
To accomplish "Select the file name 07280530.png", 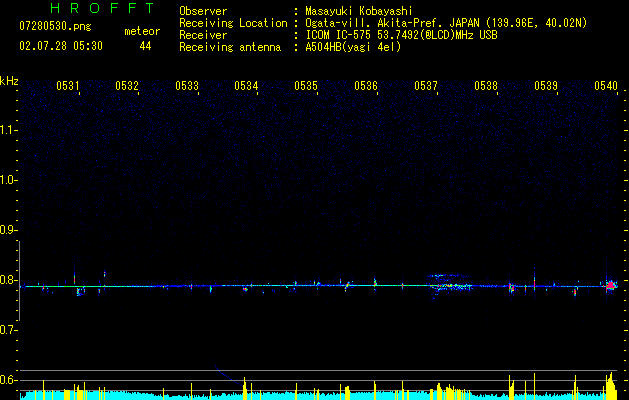I will tap(55, 26).
